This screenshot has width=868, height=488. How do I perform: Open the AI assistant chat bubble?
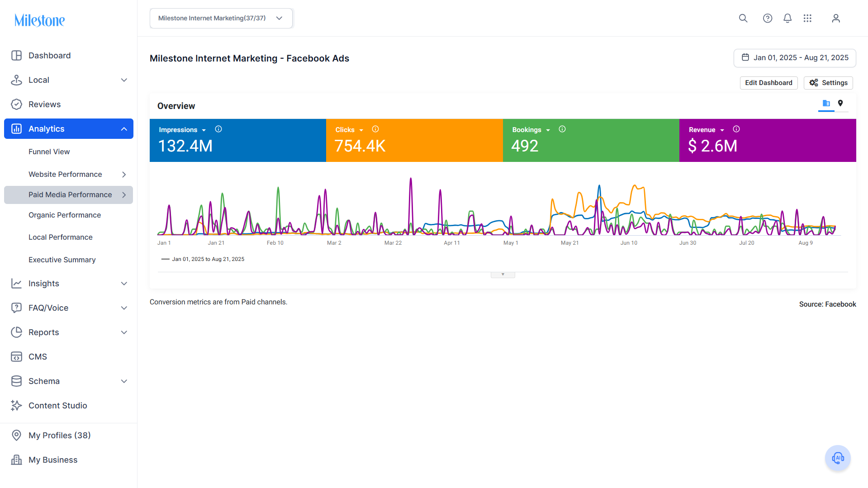(838, 458)
